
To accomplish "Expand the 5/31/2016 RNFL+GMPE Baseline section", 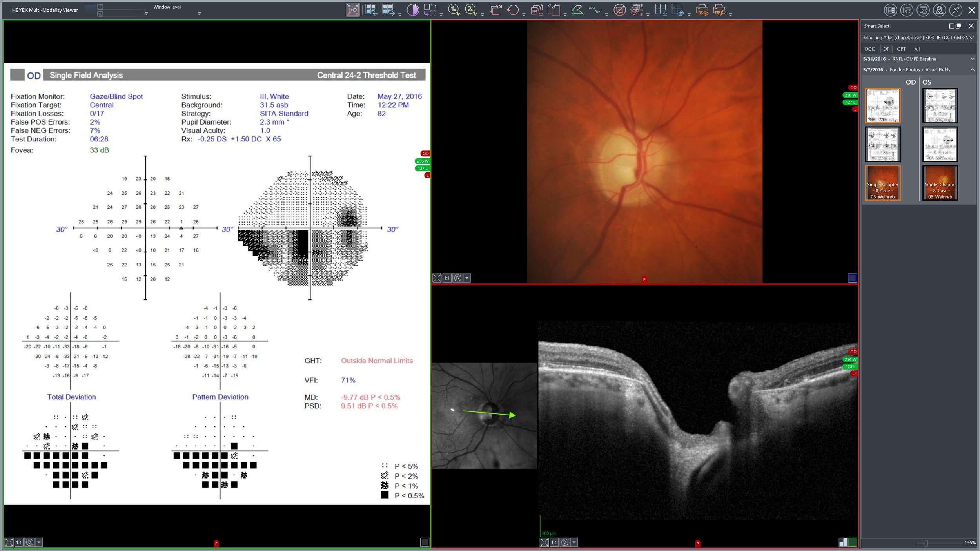I will click(972, 59).
